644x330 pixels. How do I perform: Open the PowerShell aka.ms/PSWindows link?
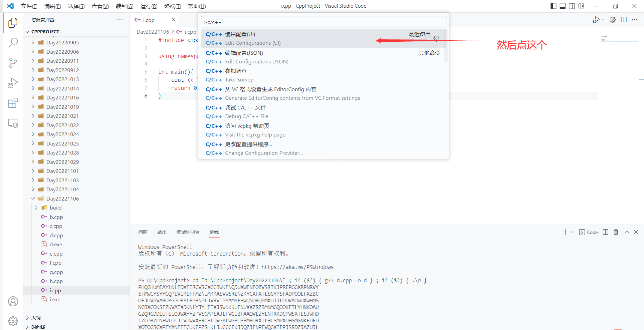point(297,267)
